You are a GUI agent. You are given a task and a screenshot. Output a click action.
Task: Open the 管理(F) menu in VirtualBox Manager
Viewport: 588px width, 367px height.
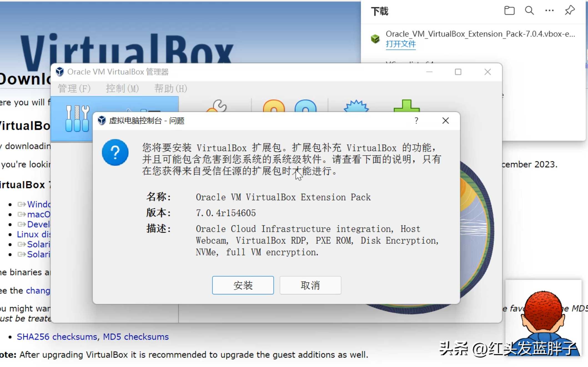(74, 89)
